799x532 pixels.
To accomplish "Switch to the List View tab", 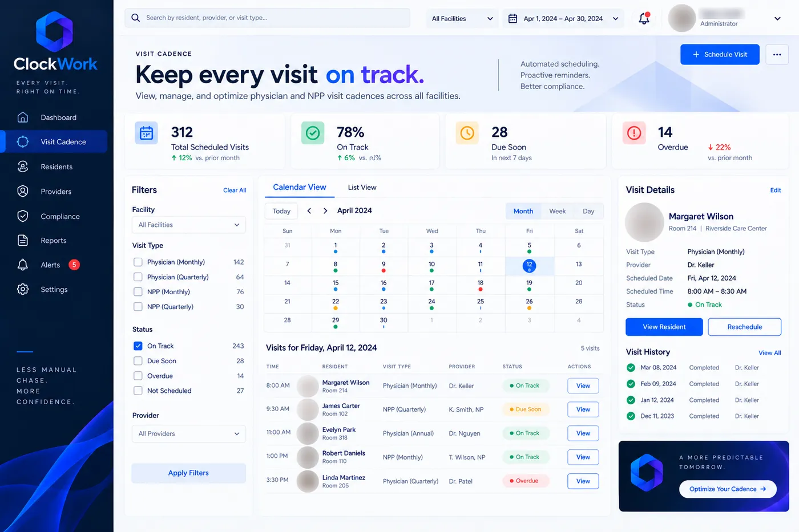I will click(x=362, y=188).
